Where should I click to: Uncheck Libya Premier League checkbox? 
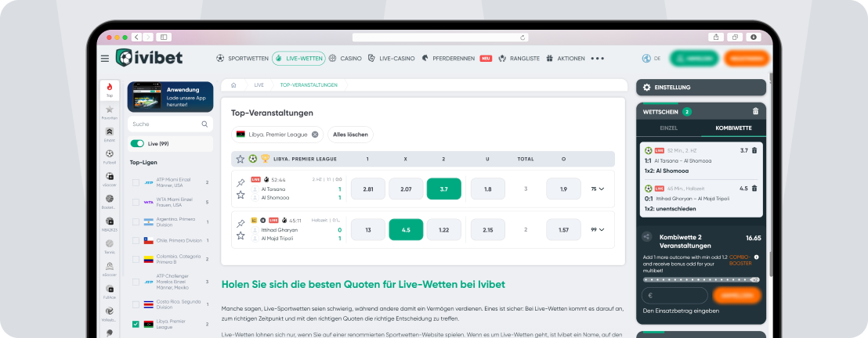136,324
